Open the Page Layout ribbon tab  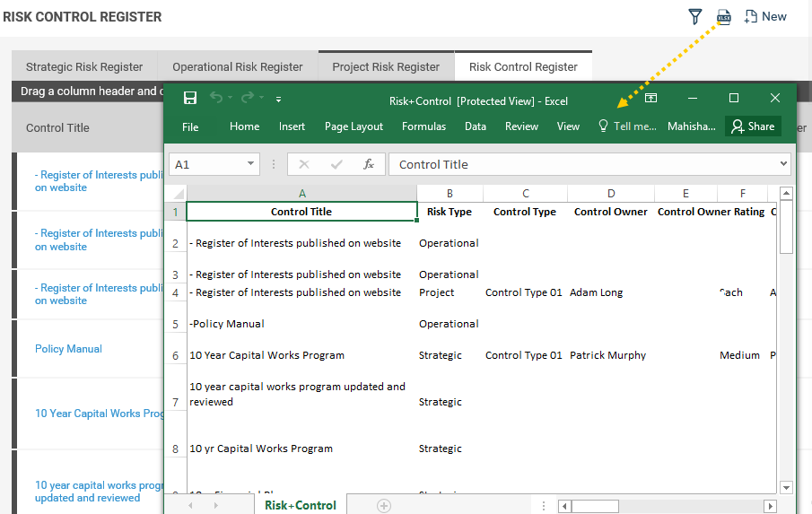click(354, 126)
